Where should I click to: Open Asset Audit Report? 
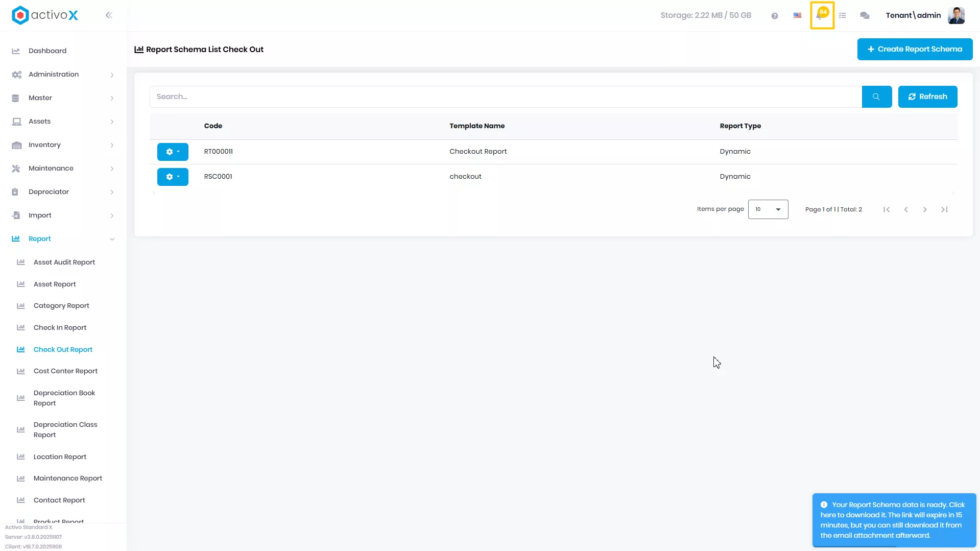pyautogui.click(x=64, y=262)
